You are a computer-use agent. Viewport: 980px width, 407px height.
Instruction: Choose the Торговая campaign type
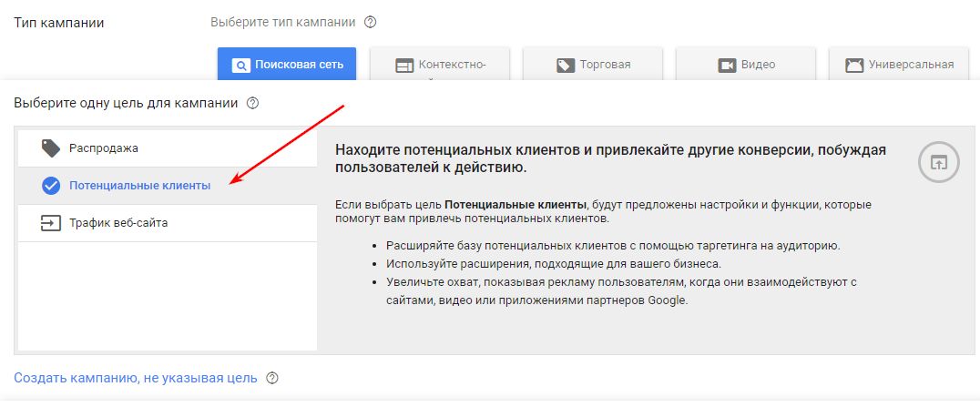tap(593, 64)
